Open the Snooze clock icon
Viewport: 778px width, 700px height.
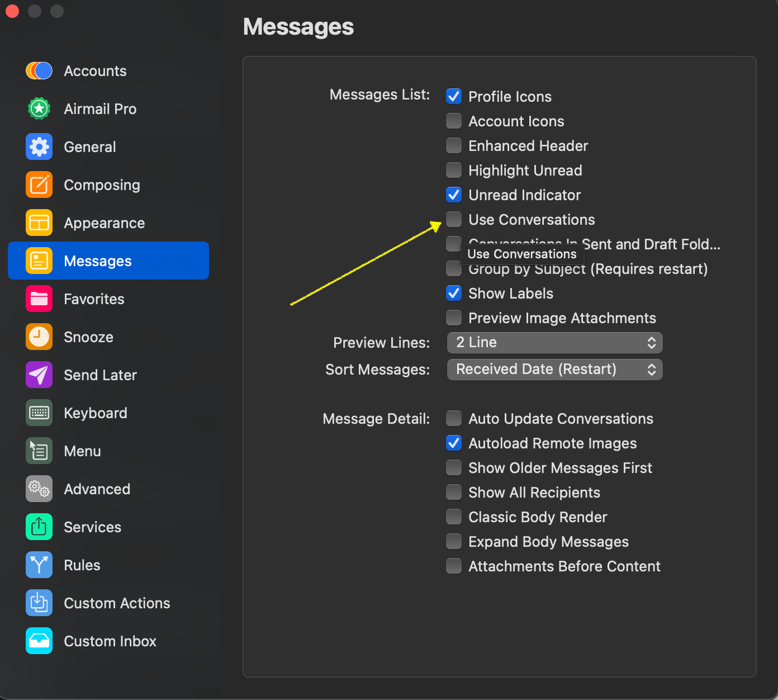(x=39, y=337)
